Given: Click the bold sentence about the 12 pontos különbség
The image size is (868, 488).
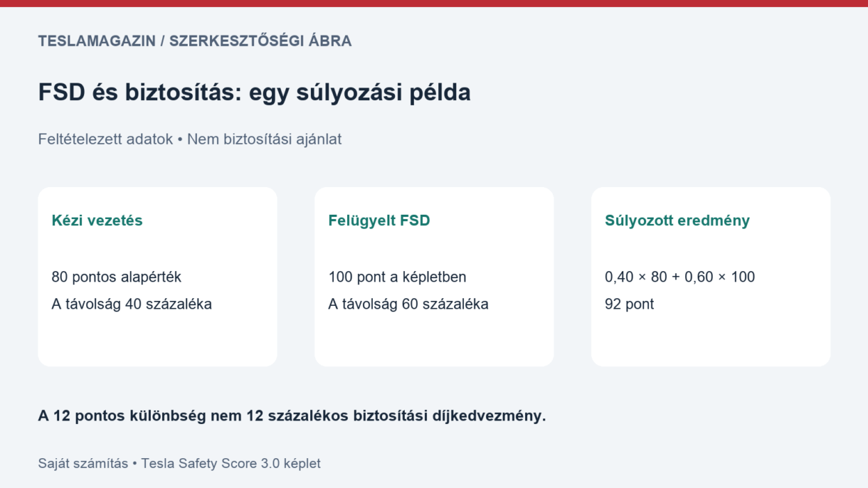Looking at the screenshot, I should 292,416.
